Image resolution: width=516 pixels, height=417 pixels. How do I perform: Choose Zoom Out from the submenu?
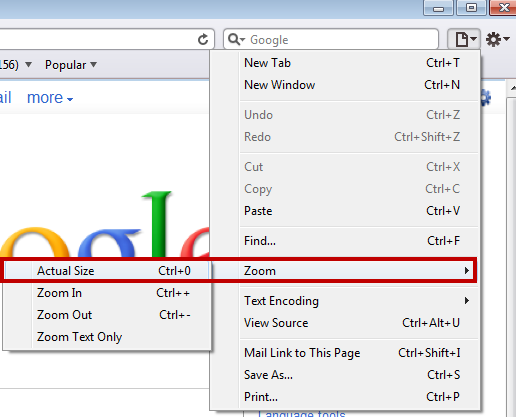pos(107,315)
